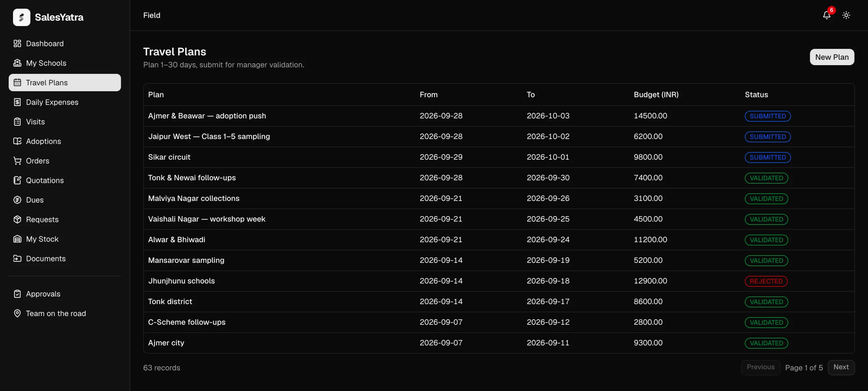The image size is (868, 391).
Task: Click the From column header
Action: (x=429, y=94)
